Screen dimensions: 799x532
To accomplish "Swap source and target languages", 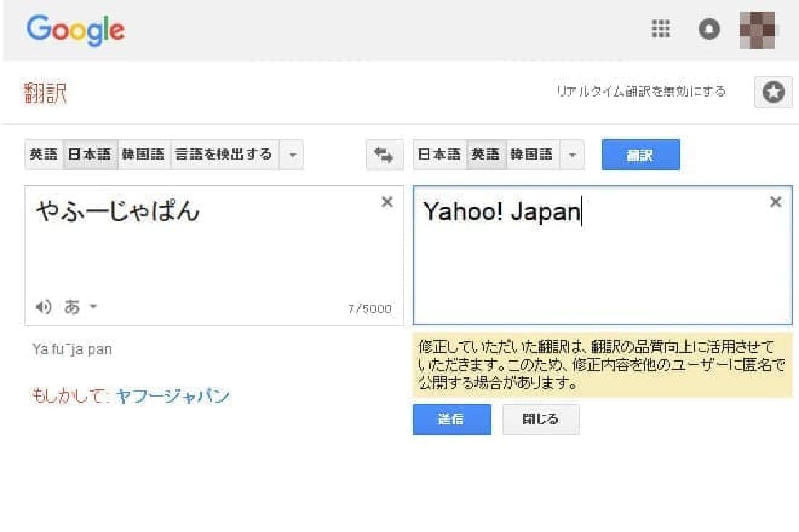I will (385, 155).
